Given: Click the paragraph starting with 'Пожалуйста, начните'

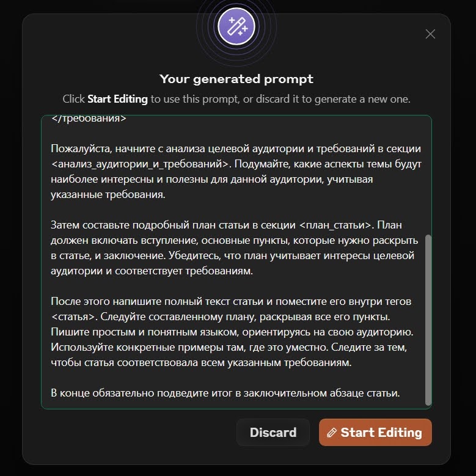Looking at the screenshot, I should click(x=236, y=172).
